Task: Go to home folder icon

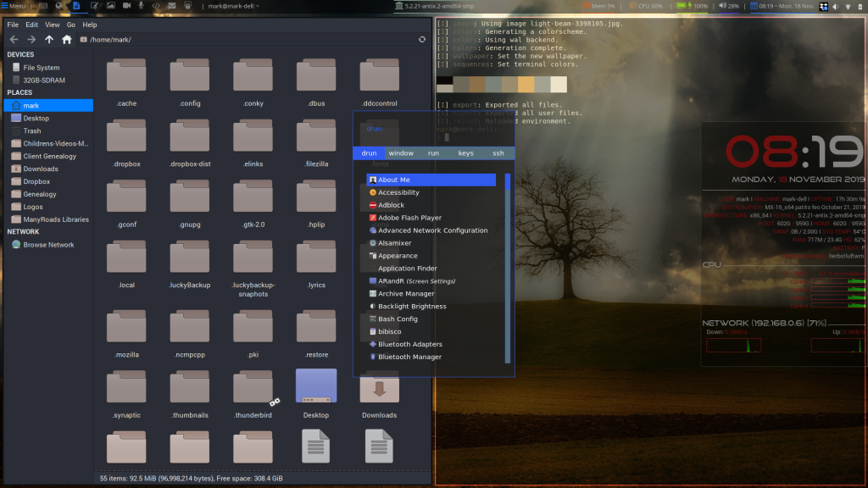Action: pyautogui.click(x=67, y=39)
